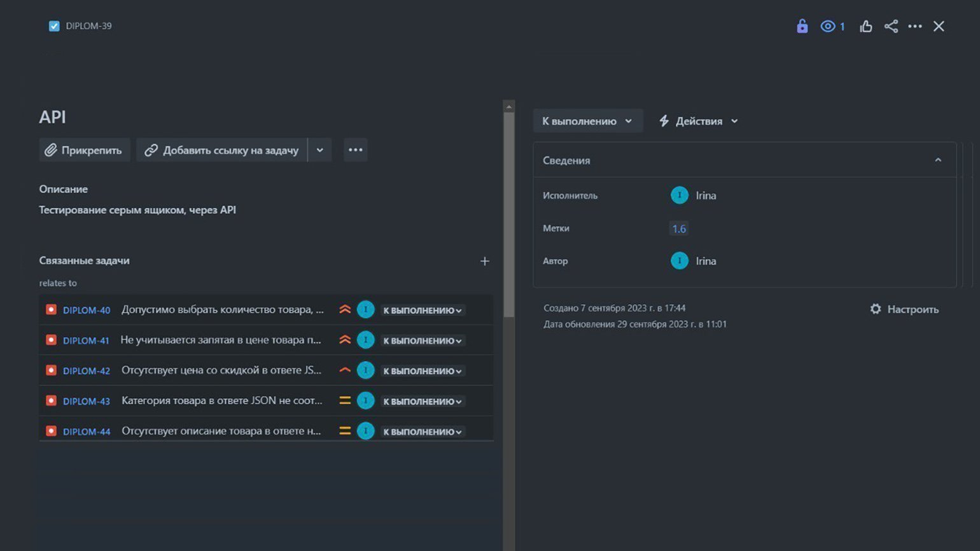Collapse the Сведения section
Image resolution: width=980 pixels, height=551 pixels.
[x=937, y=160]
